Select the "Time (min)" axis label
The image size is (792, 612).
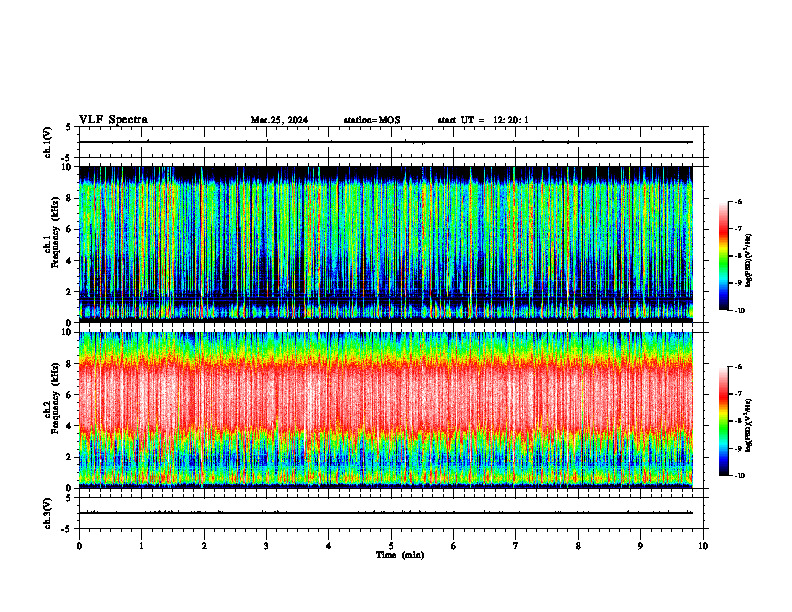pos(400,555)
